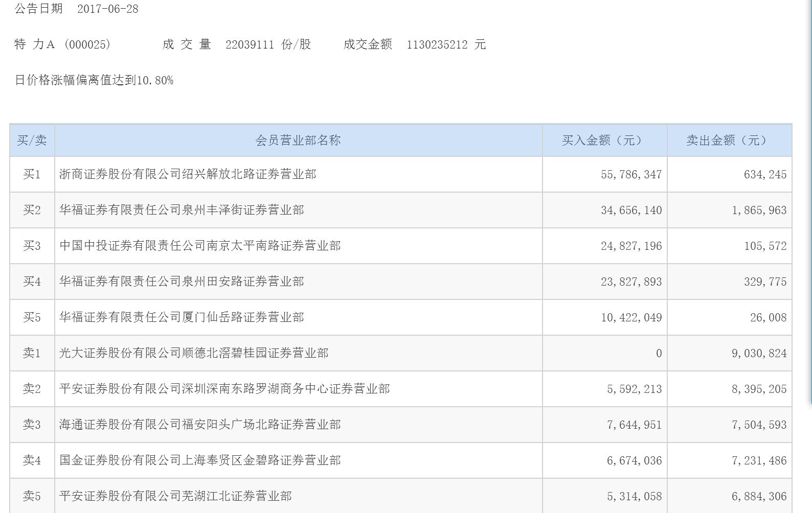Click buy amount 23,827,893

click(631, 282)
